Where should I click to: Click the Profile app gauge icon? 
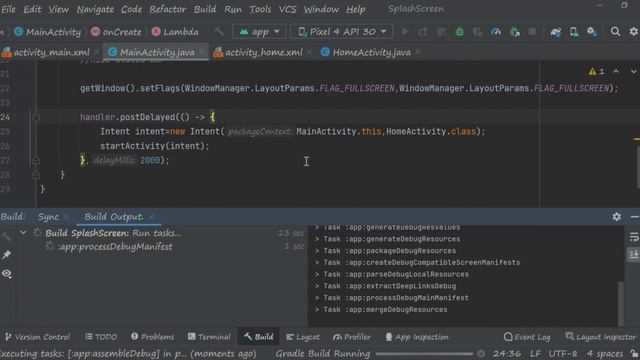(496, 31)
